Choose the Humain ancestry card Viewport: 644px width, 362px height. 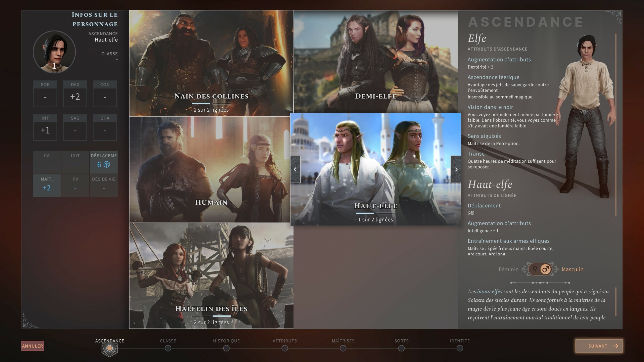(x=210, y=169)
